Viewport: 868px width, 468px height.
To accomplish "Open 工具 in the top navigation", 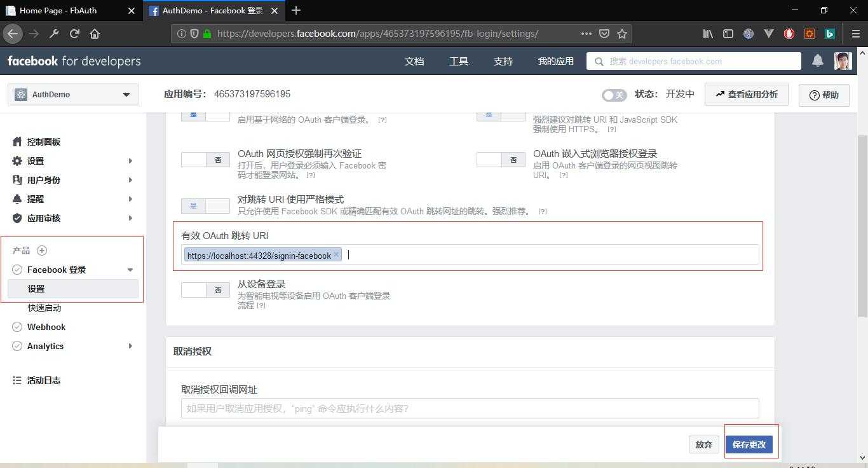I will tap(459, 61).
